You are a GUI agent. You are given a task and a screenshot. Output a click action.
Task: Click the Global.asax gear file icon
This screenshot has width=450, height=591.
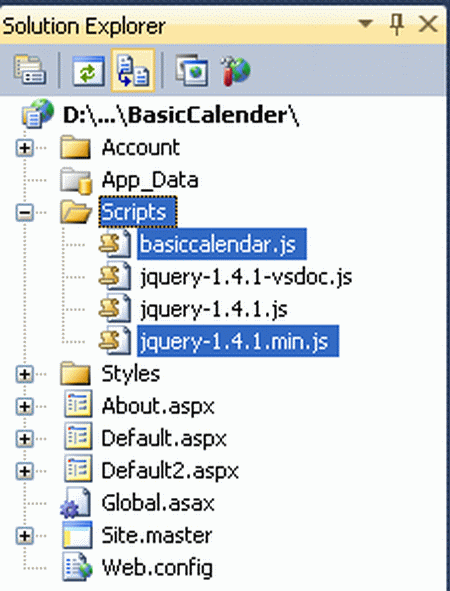pyautogui.click(x=75, y=503)
